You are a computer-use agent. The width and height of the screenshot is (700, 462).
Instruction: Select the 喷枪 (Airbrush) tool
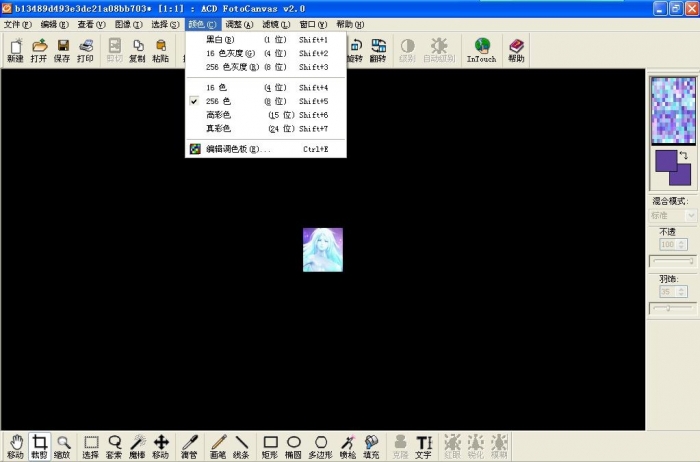[x=348, y=446]
